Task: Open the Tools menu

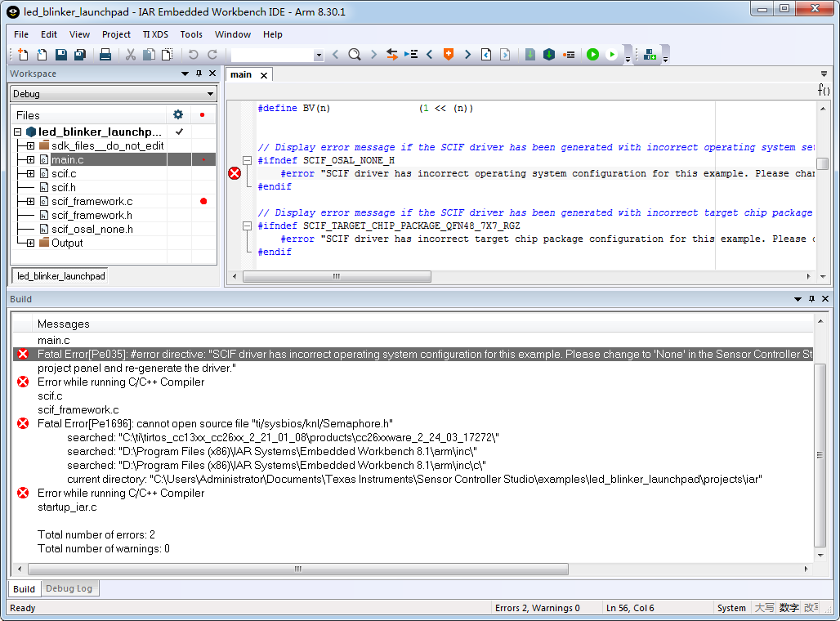Action: point(191,34)
